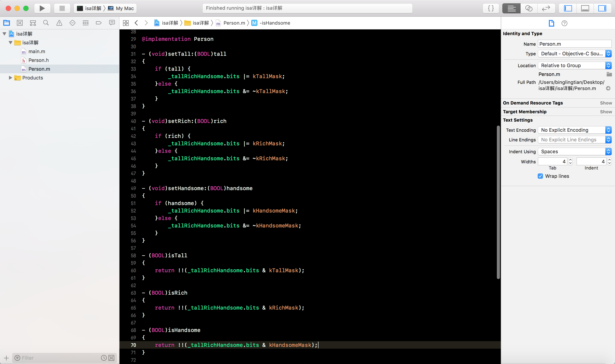Viewport: 615px width, 364px height.
Task: Show the Debug navigator
Action: tap(86, 23)
